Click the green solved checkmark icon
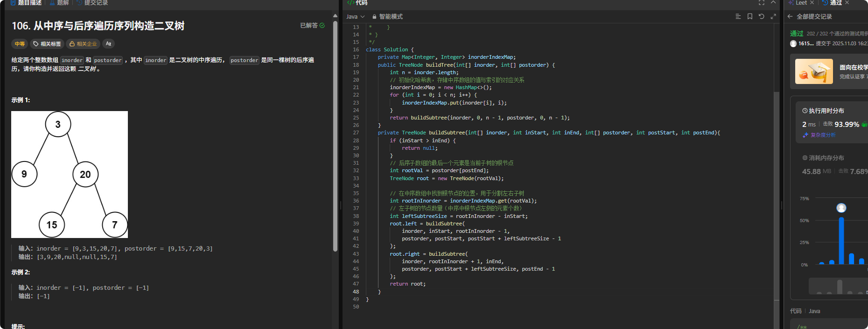 click(x=322, y=26)
